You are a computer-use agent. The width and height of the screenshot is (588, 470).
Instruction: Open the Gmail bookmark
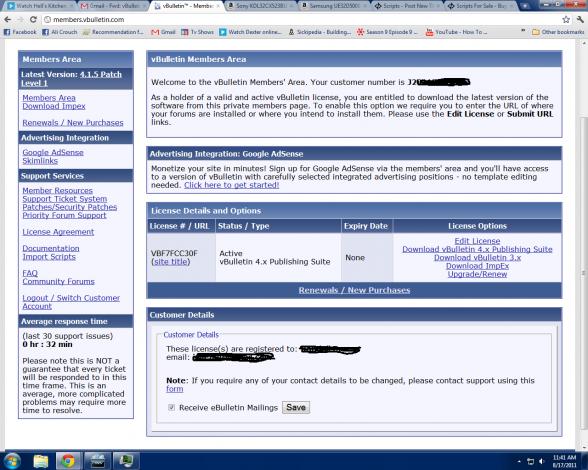pos(163,32)
